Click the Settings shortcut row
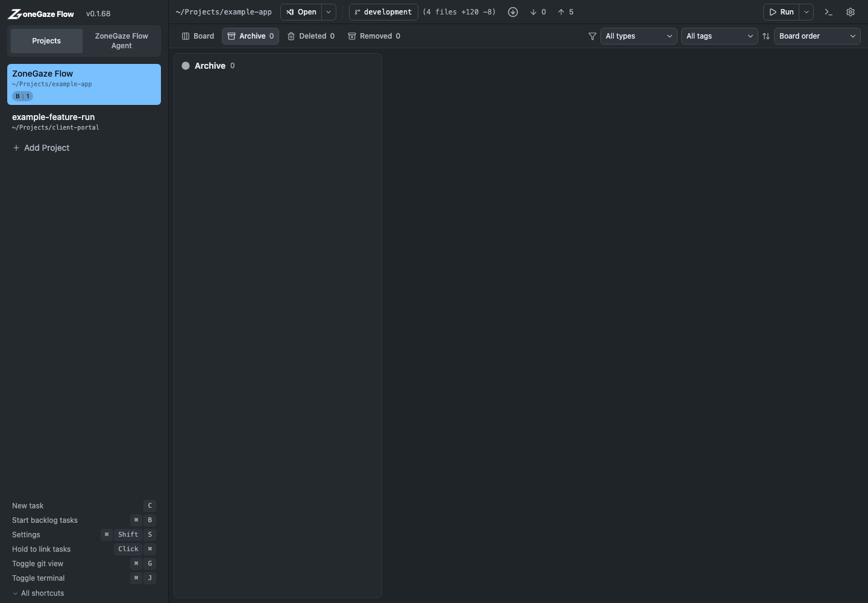 point(84,535)
